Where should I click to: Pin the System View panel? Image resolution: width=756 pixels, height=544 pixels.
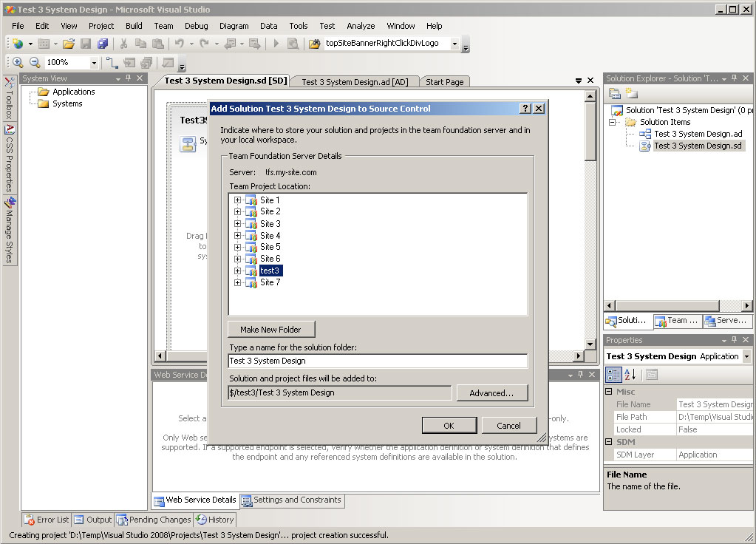pyautogui.click(x=129, y=78)
